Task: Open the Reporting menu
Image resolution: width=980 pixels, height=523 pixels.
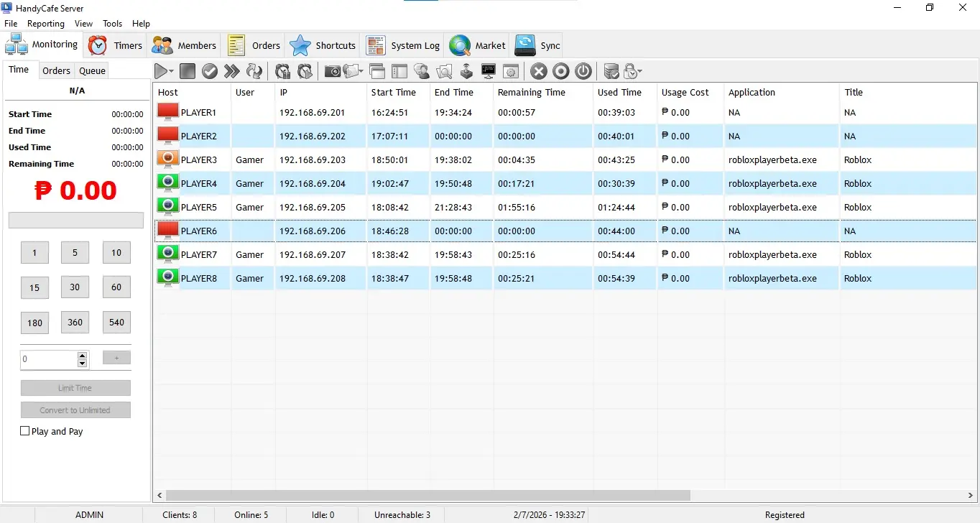Action: [46, 24]
